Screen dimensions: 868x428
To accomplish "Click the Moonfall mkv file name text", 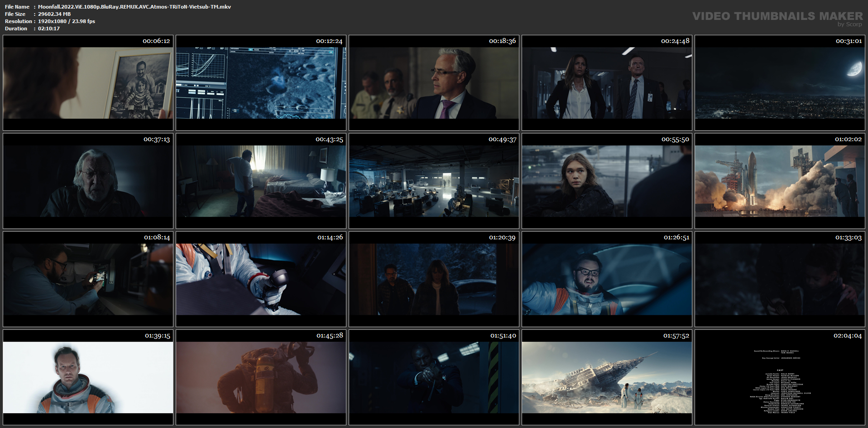I will pos(134,7).
